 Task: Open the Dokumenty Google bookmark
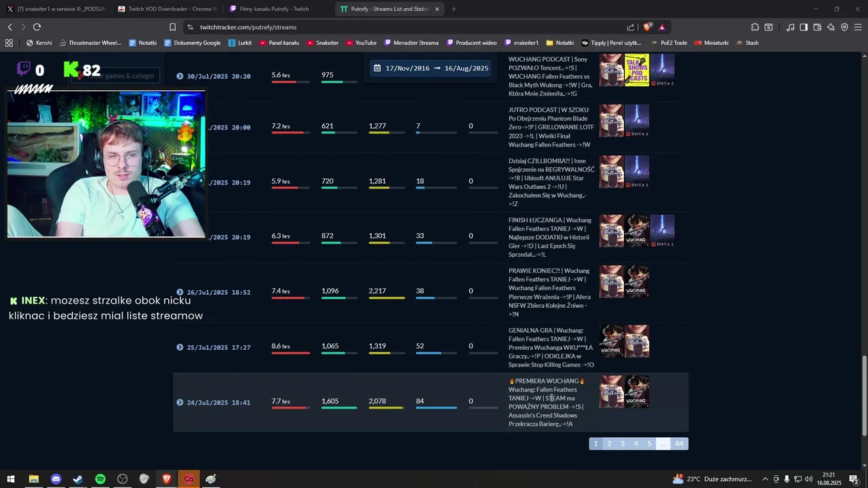tap(192, 43)
